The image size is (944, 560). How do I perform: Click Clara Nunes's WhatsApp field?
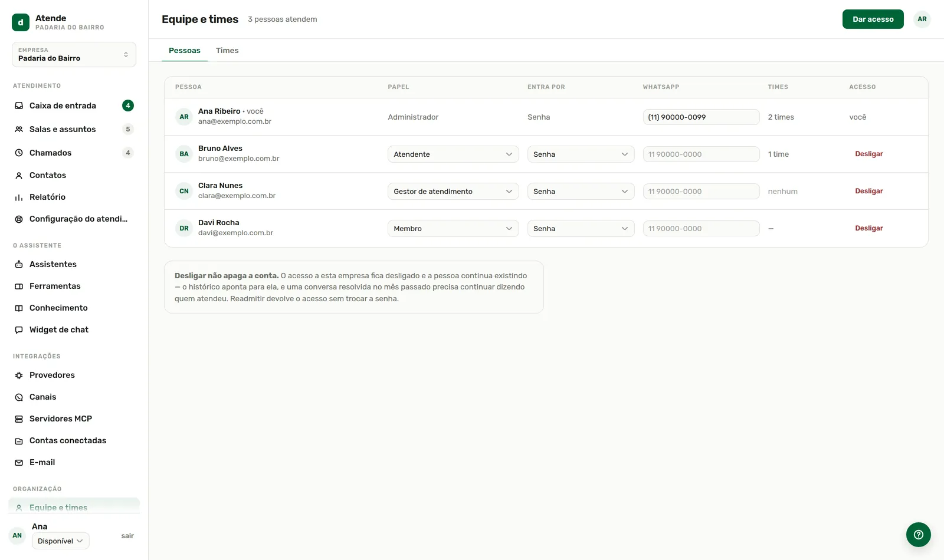tap(701, 191)
